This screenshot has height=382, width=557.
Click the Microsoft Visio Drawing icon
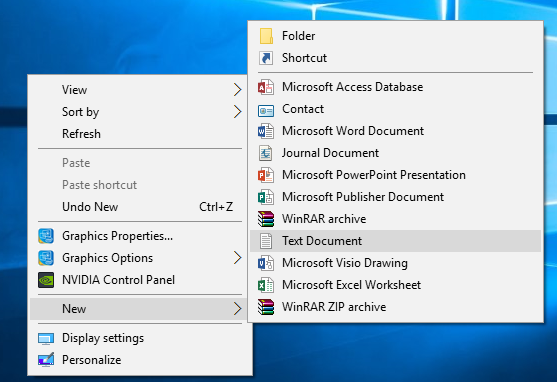click(x=266, y=263)
